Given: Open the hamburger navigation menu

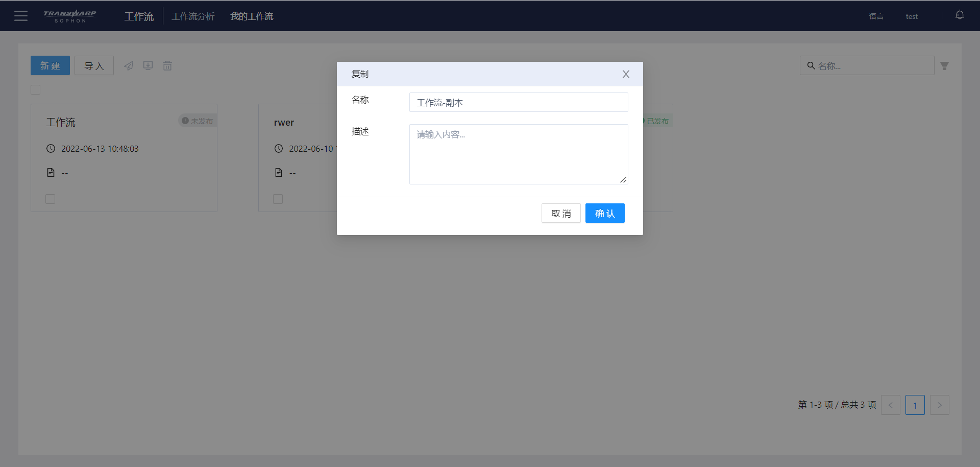Looking at the screenshot, I should [x=21, y=16].
